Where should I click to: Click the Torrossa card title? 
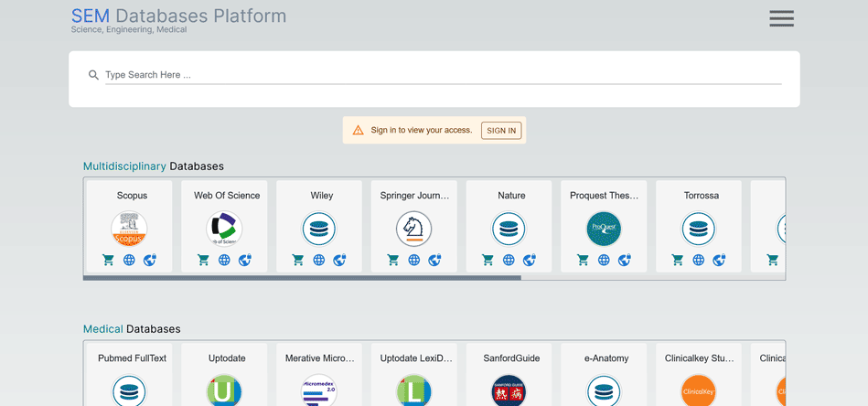tap(702, 196)
